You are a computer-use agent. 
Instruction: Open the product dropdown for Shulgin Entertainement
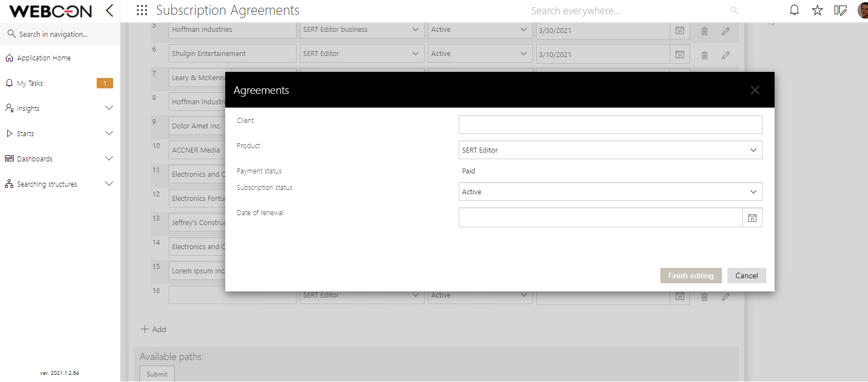(x=362, y=53)
